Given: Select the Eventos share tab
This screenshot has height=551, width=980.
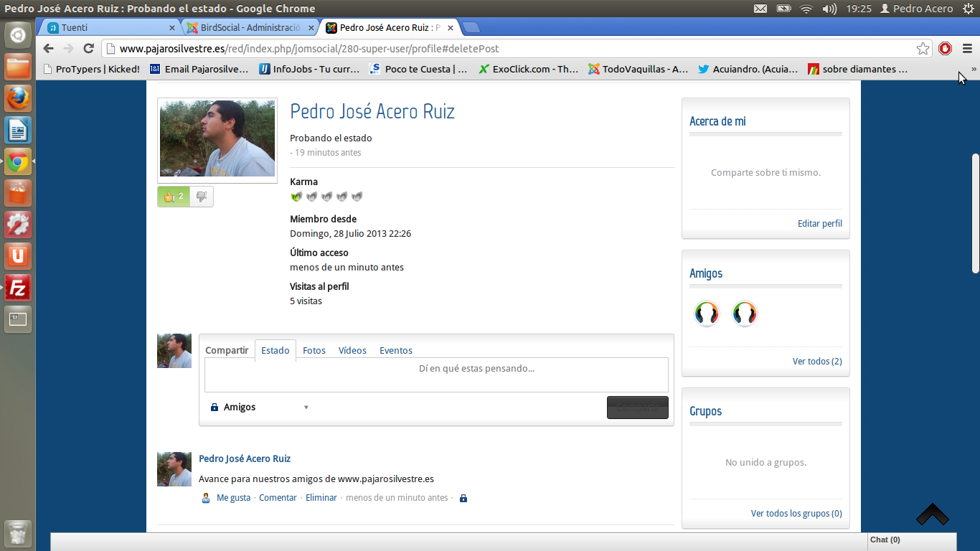Looking at the screenshot, I should (396, 351).
